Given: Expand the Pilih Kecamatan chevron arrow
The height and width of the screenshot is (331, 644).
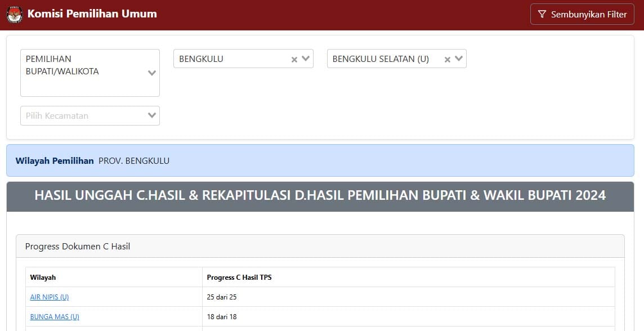Looking at the screenshot, I should [151, 115].
